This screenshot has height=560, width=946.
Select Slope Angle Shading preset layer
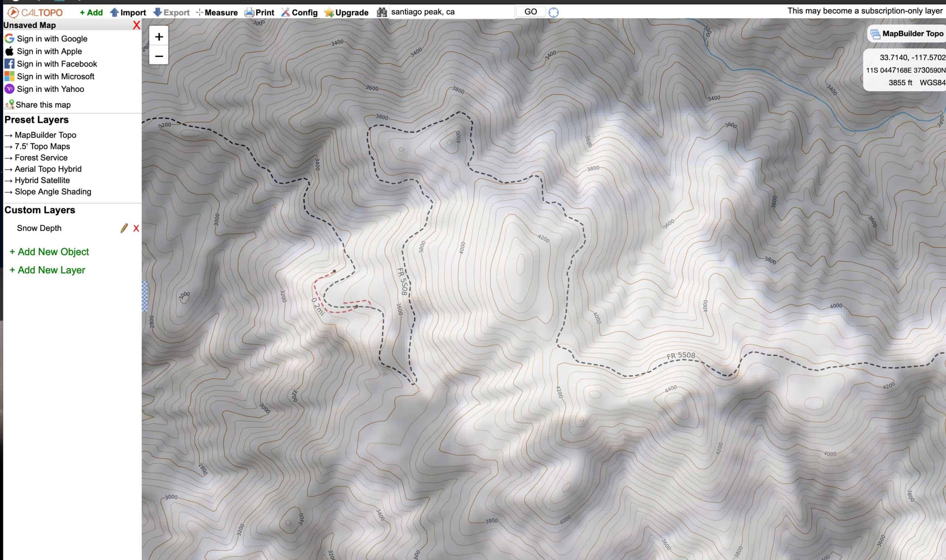tap(52, 192)
